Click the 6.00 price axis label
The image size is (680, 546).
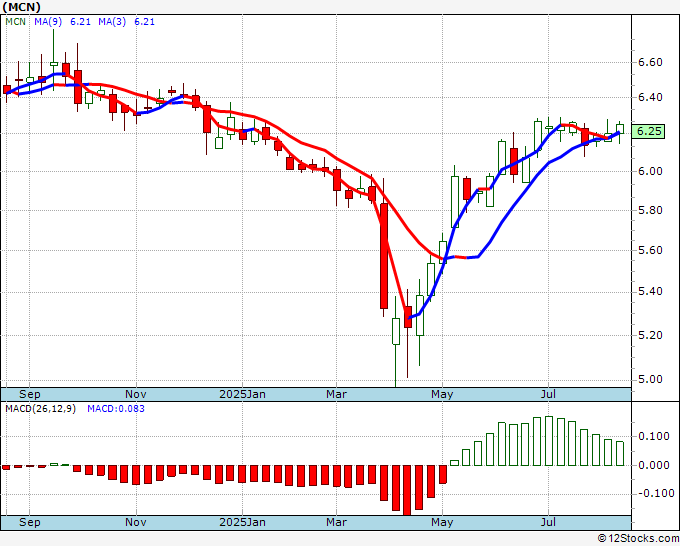click(650, 171)
